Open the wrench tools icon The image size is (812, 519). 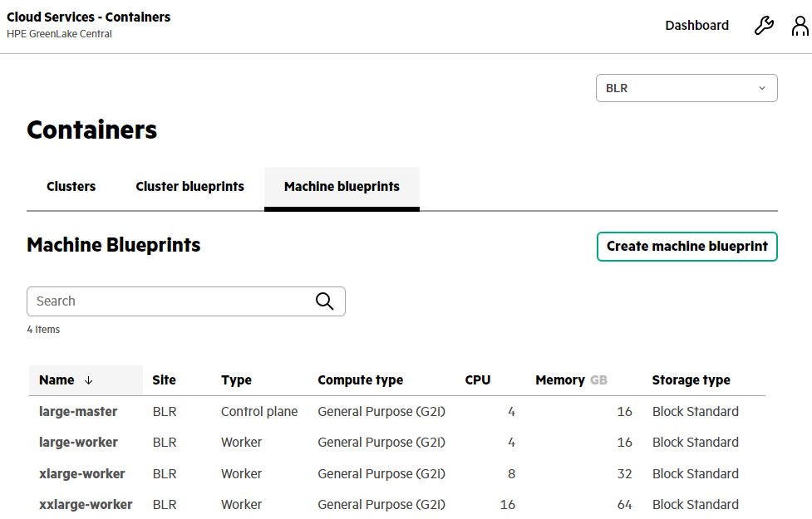(764, 26)
